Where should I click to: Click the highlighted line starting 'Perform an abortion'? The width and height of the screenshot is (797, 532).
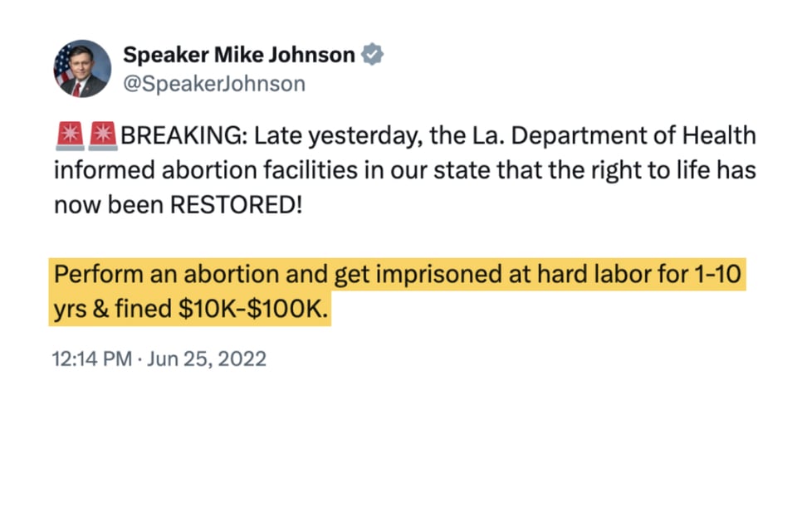coord(397,275)
